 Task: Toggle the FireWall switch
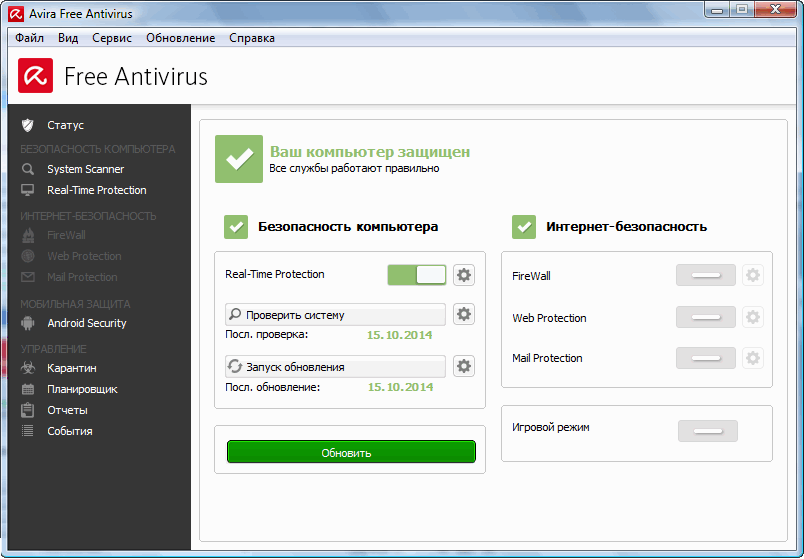coord(706,275)
